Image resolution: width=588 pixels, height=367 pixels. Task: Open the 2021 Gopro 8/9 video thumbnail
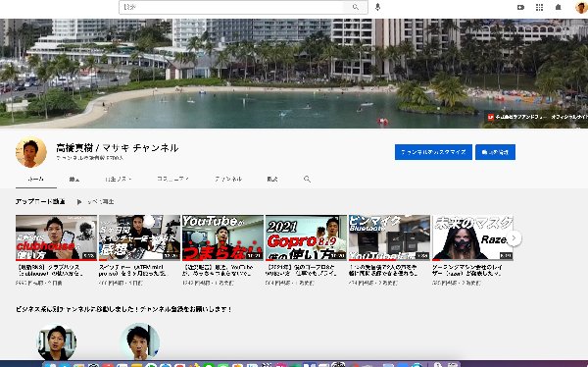tap(306, 237)
